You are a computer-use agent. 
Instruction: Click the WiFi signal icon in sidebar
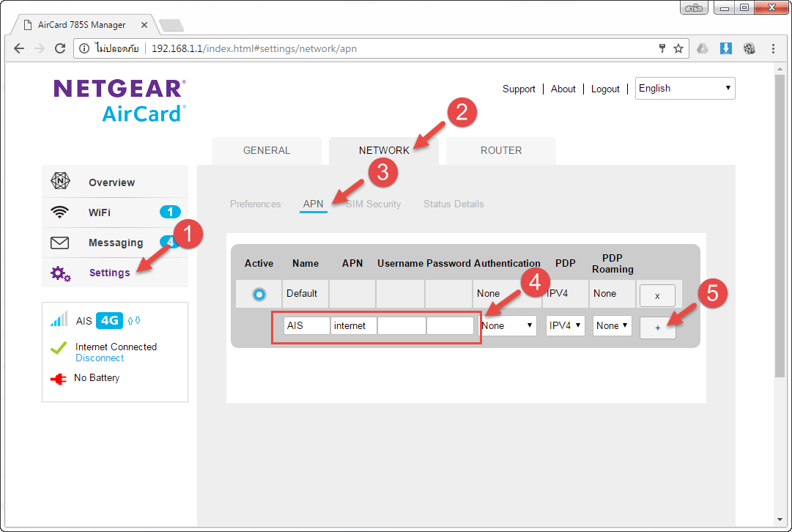point(59,213)
